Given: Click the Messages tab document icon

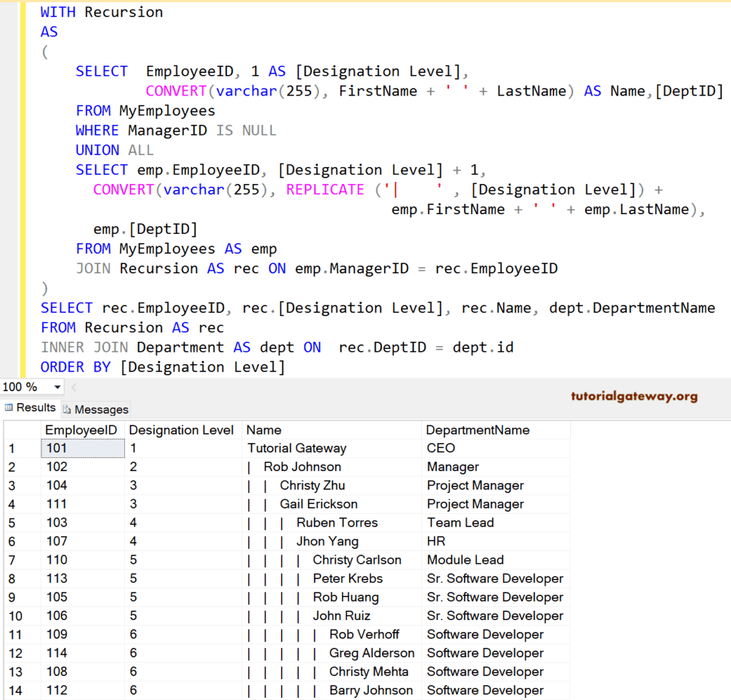Looking at the screenshot, I should click(x=68, y=409).
